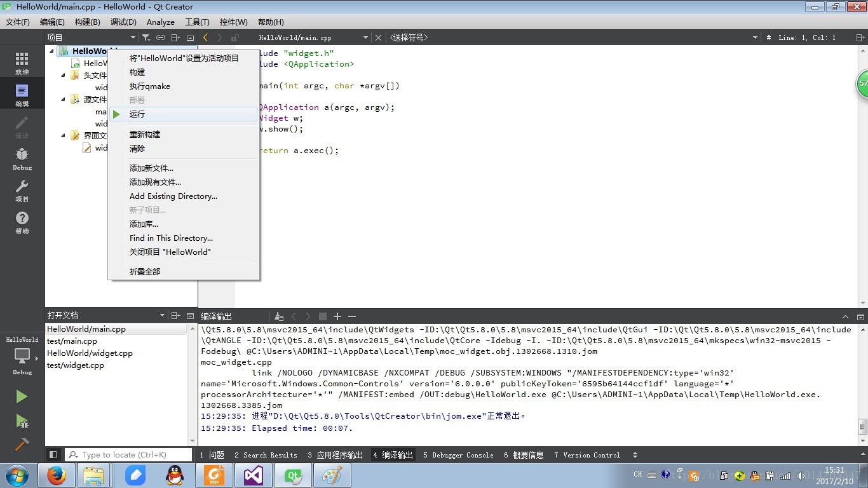Choose 添加库... in context menu

coord(184,224)
